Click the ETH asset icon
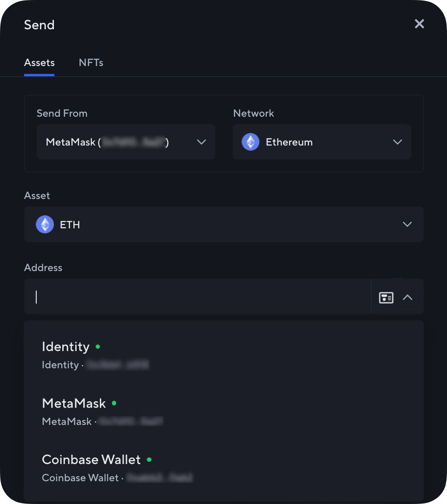 (x=45, y=224)
